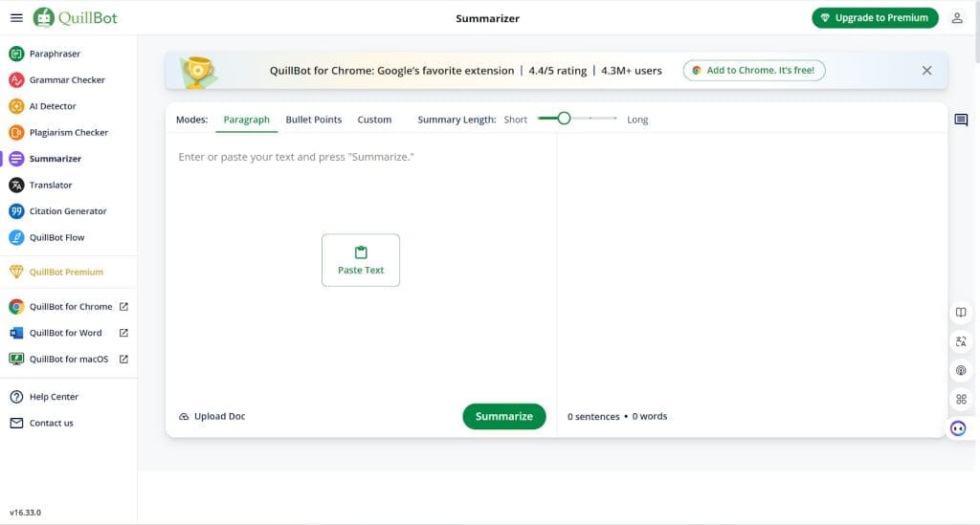Image resolution: width=980 pixels, height=525 pixels.
Task: Open the Citation Generator icon
Action: click(x=16, y=211)
